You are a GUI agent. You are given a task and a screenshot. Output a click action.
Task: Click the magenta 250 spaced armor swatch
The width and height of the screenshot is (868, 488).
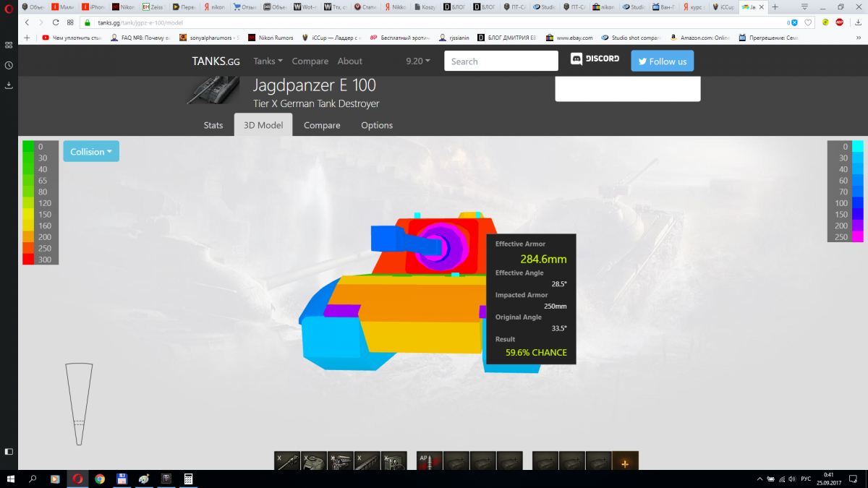point(858,237)
